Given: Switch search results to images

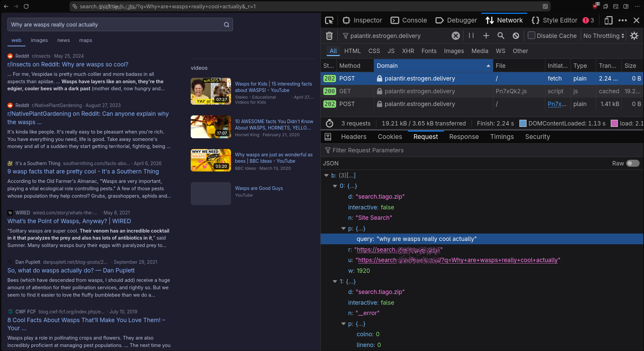Looking at the screenshot, I should [39, 40].
